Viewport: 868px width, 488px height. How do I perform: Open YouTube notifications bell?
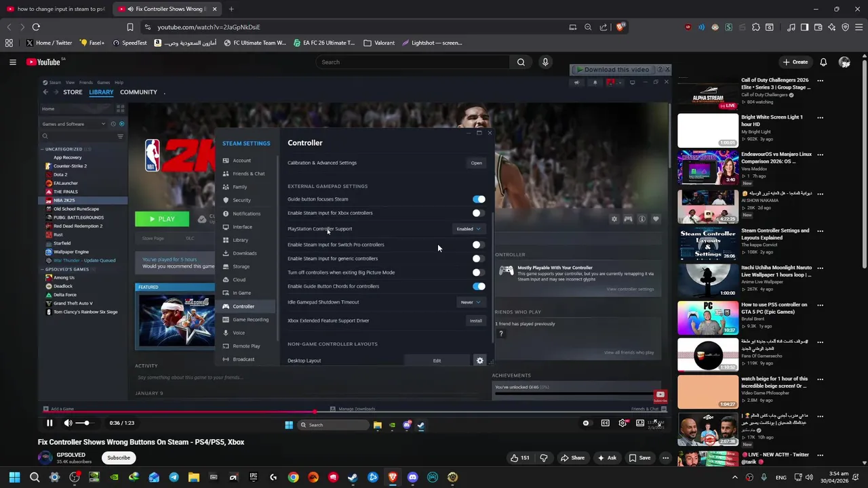pos(823,62)
